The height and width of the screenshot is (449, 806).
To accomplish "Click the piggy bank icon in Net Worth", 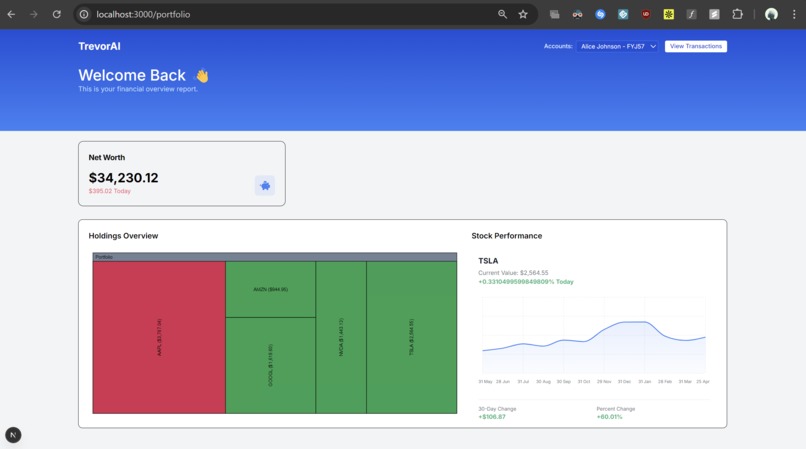I will pos(265,186).
